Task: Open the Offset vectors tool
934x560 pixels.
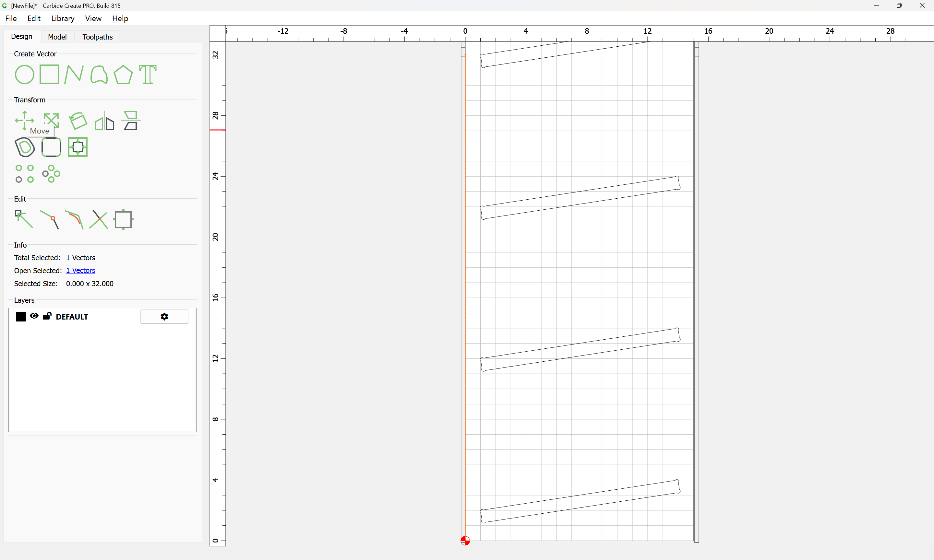Action: tap(25, 147)
